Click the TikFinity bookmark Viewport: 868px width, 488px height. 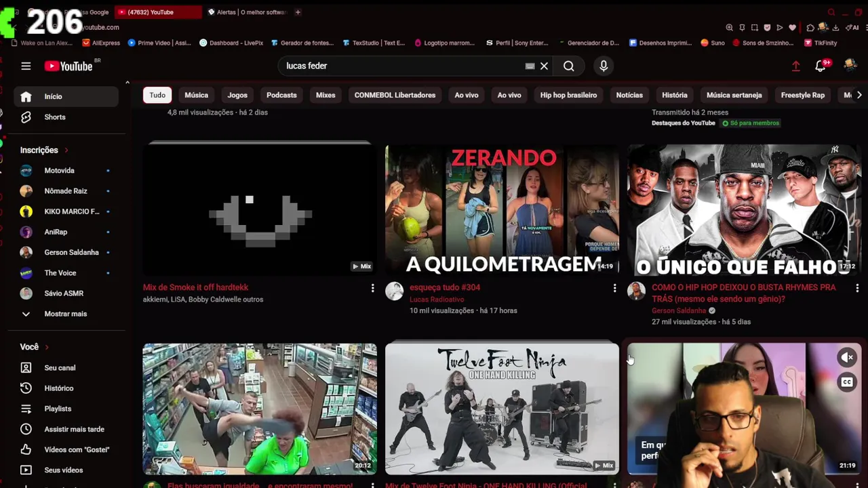821,43
